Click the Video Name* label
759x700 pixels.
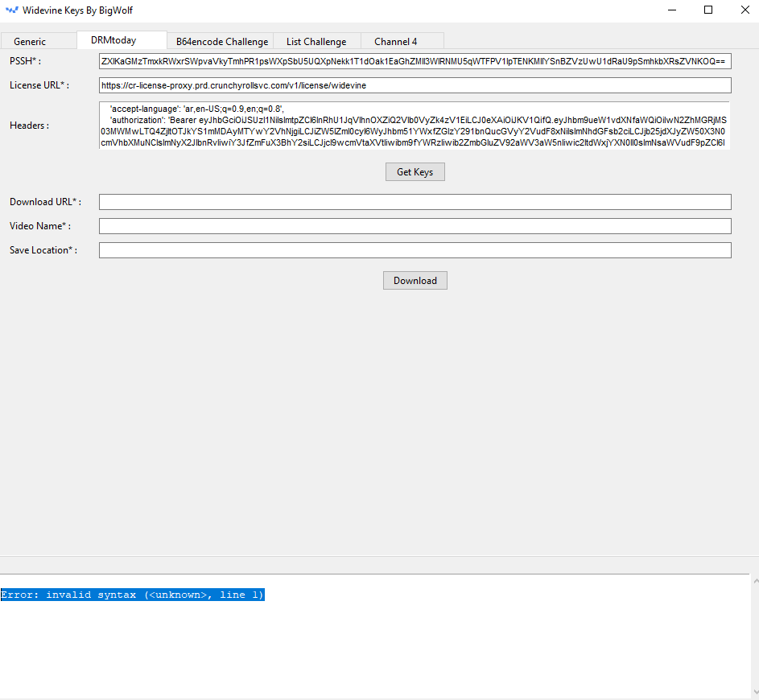pyautogui.click(x=40, y=226)
